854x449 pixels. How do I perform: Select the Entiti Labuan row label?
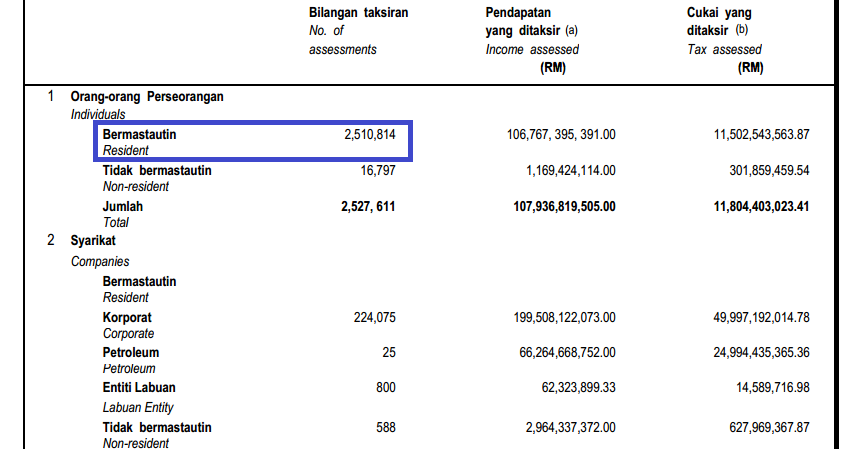[139, 387]
